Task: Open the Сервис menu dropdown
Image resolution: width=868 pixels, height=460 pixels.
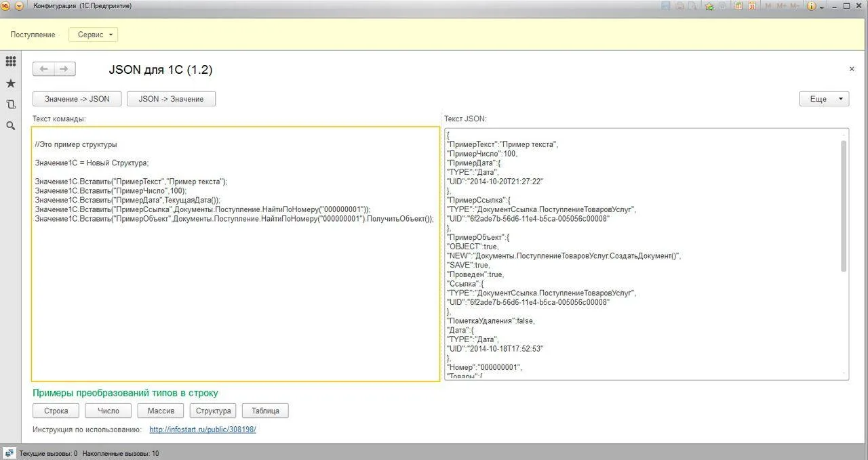Action: pyautogui.click(x=93, y=35)
